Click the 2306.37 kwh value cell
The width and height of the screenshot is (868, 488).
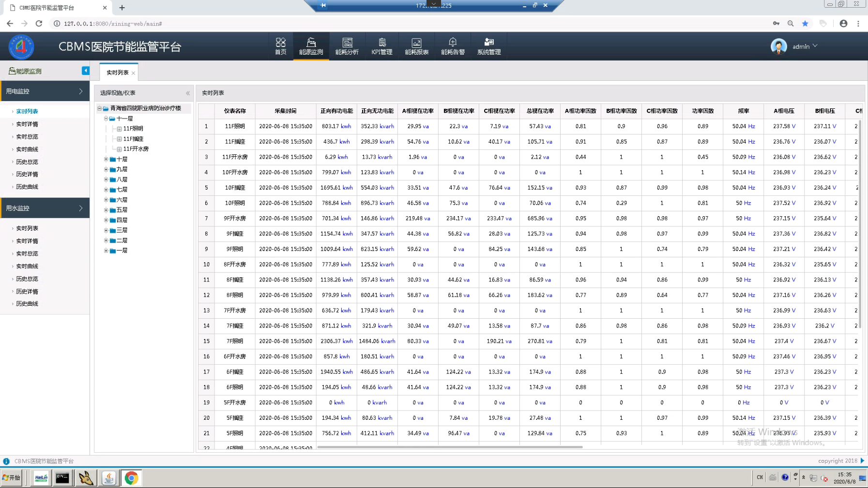tap(336, 341)
